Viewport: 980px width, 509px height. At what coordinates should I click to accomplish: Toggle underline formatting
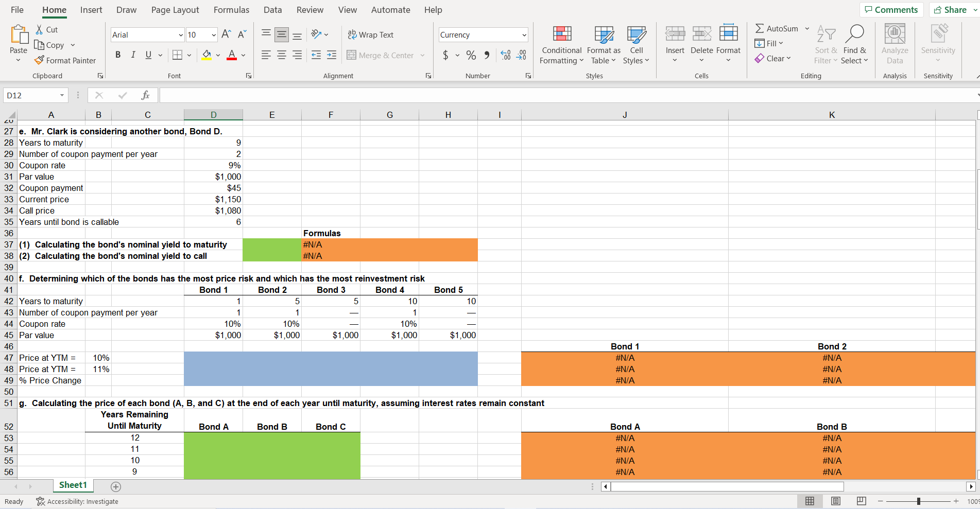147,55
